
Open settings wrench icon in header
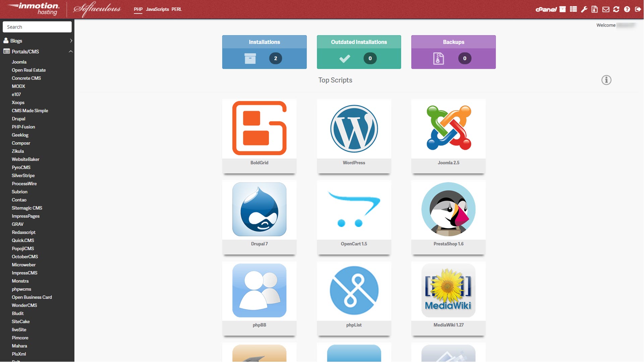(584, 9)
